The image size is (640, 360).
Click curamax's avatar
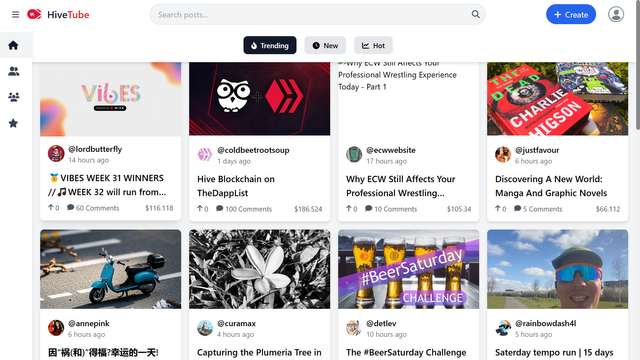(205, 328)
